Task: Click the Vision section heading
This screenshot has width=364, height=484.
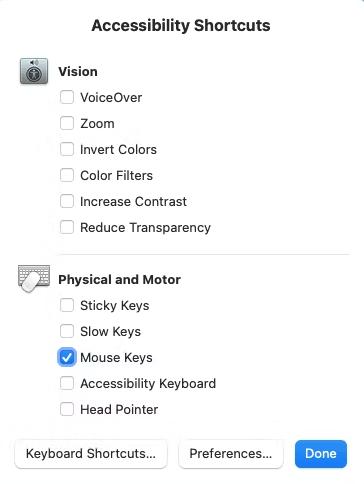Action: (78, 72)
